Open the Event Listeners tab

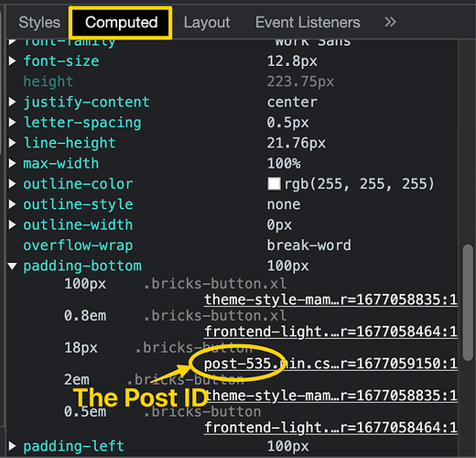click(308, 23)
